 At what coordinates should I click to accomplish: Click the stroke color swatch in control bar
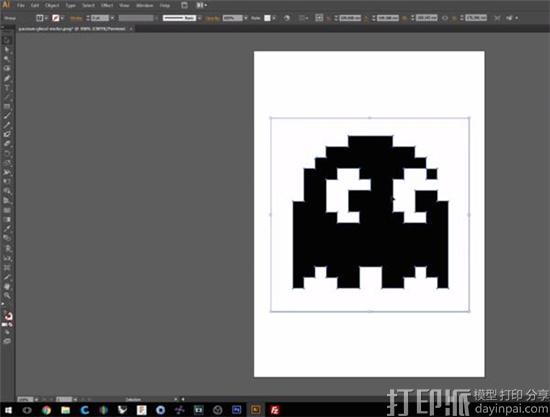coord(56,18)
